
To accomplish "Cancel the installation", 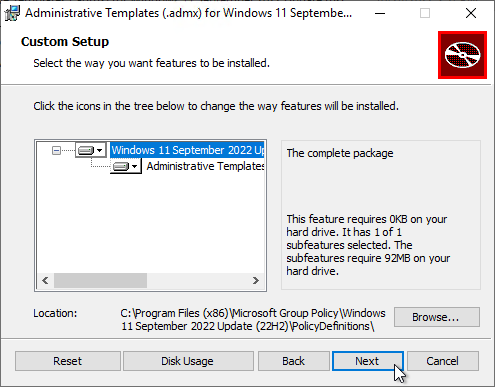I will click(443, 361).
